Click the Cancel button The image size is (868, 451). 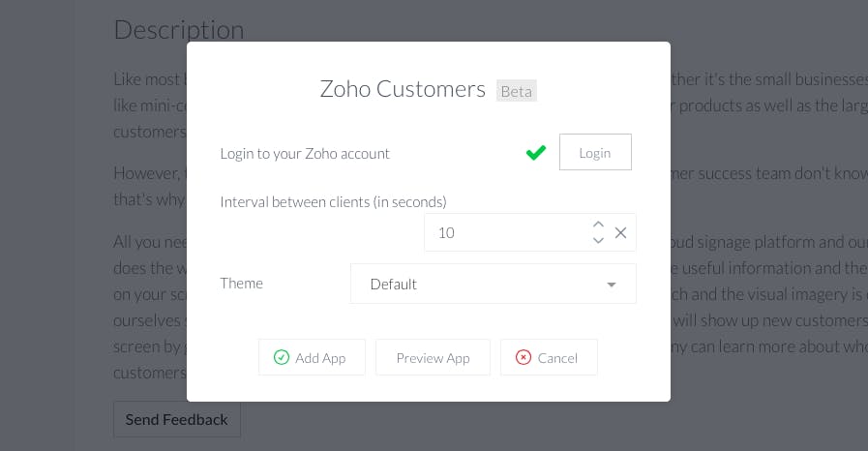tap(549, 357)
